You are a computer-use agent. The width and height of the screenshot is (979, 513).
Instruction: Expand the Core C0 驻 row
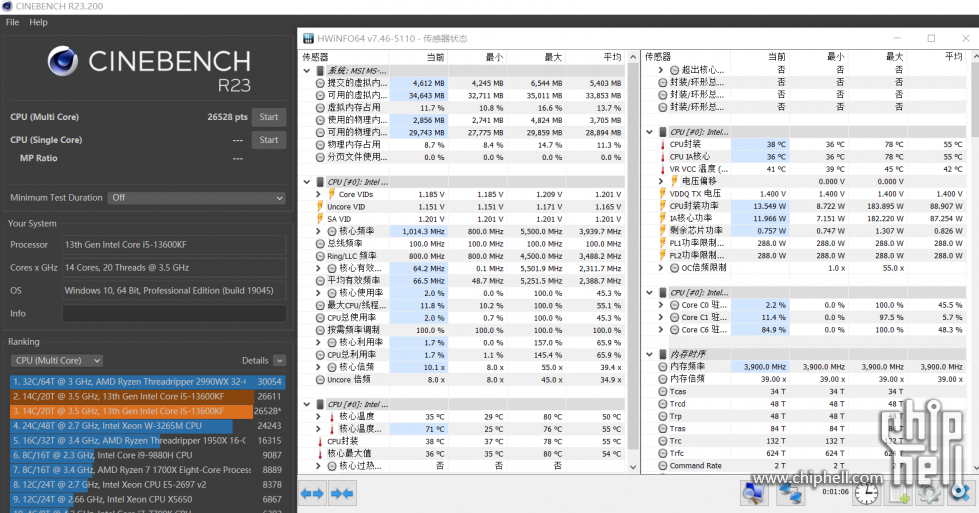click(661, 305)
